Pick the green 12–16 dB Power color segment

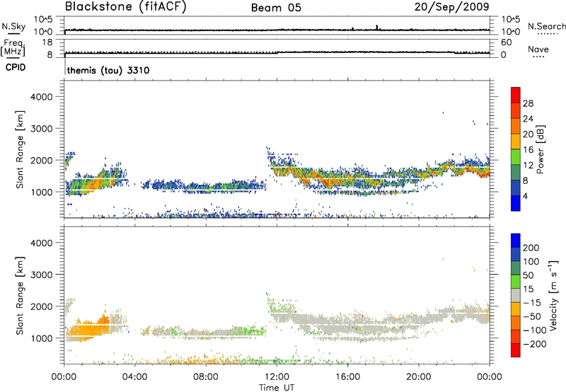coord(516,156)
